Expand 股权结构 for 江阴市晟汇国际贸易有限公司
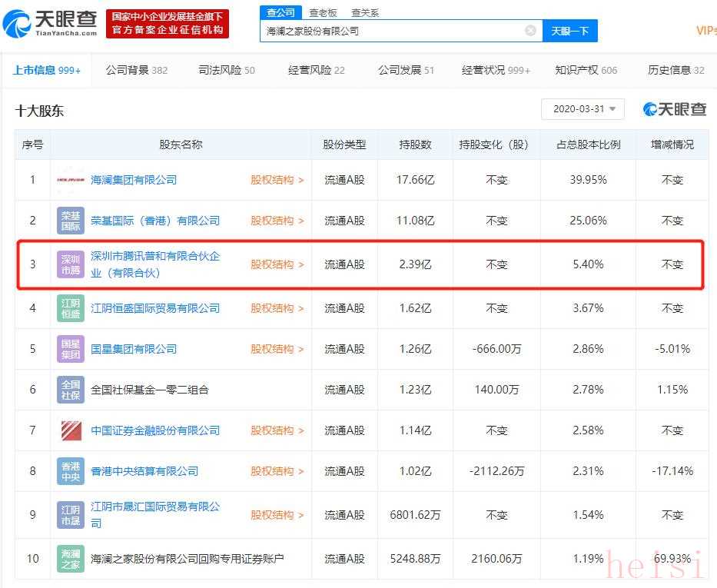This screenshot has height=588, width=717. click(277, 515)
